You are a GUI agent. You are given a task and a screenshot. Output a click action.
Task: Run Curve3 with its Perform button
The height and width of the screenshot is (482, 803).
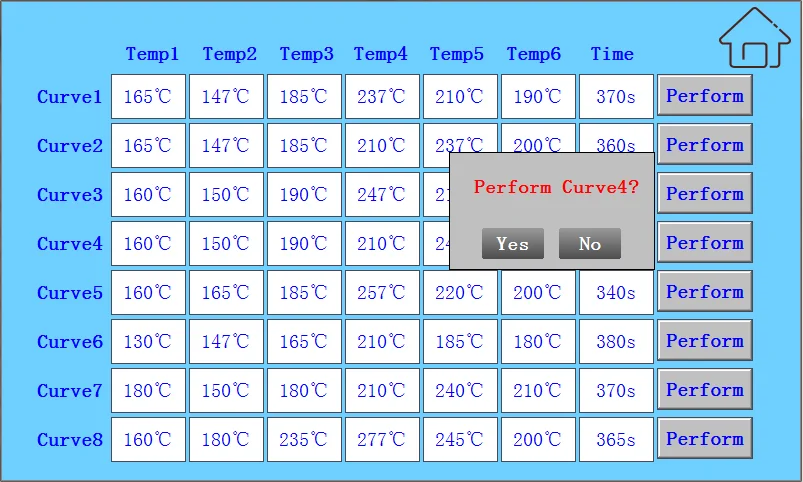(705, 194)
